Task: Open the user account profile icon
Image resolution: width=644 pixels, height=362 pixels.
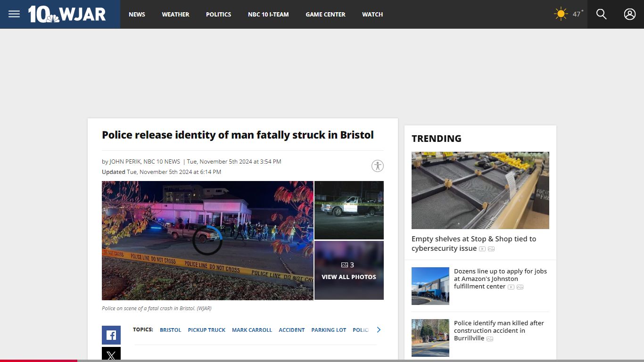Action: (x=630, y=14)
